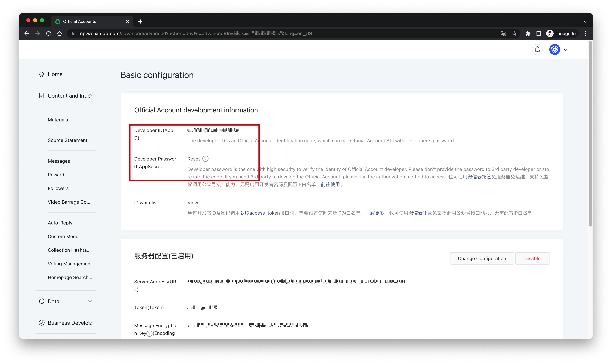
Task: Expand the Data sidebar section
Action: click(90, 301)
